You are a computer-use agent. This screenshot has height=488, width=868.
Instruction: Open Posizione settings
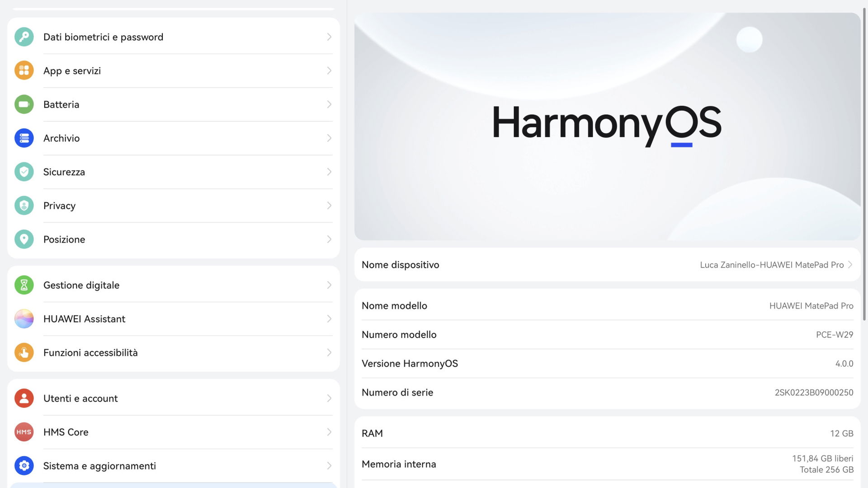[x=174, y=239]
